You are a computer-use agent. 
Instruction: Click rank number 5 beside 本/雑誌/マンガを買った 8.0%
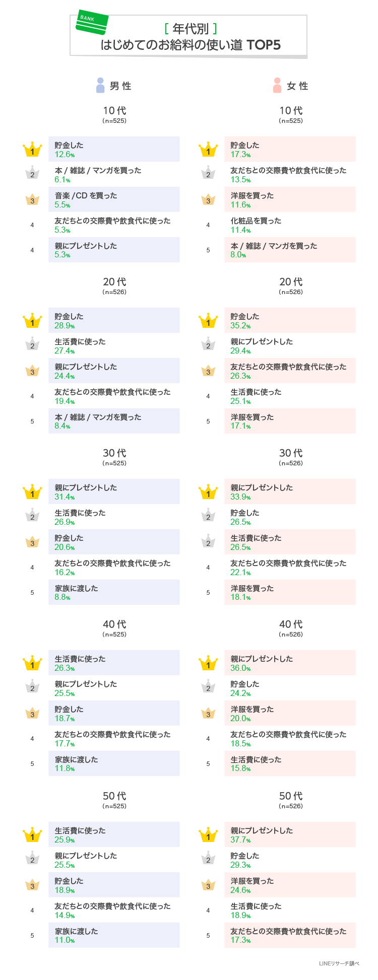(208, 250)
